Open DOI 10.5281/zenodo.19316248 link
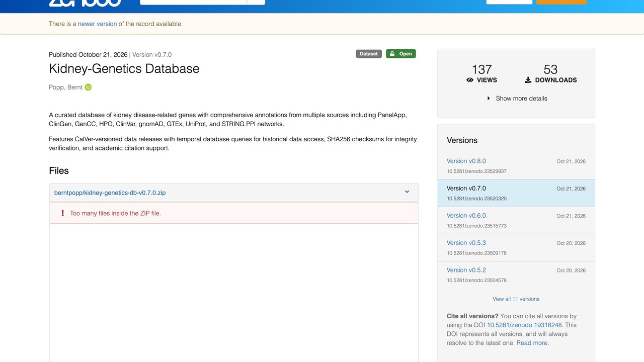Image resolution: width=644 pixels, height=362 pixels. pyautogui.click(x=524, y=325)
